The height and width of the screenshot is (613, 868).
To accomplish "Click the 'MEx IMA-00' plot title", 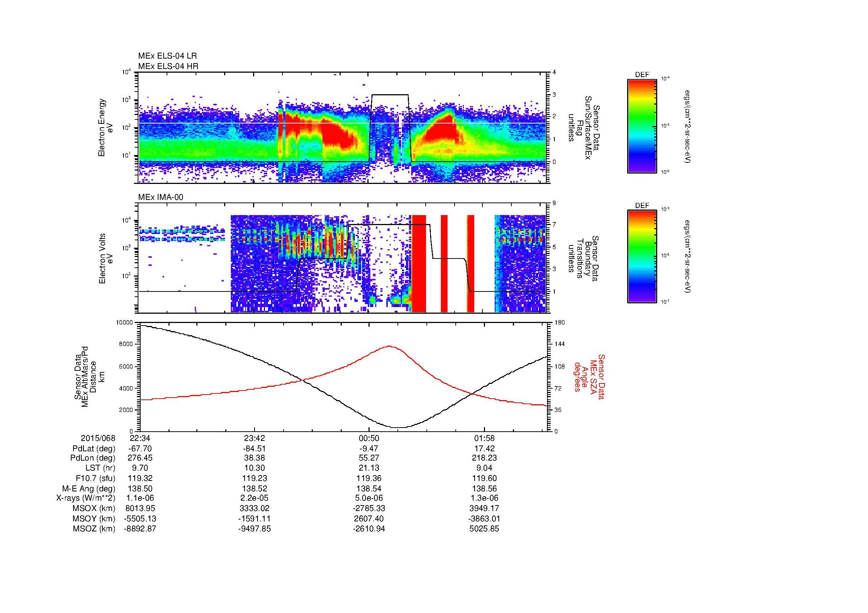I will coord(161,197).
